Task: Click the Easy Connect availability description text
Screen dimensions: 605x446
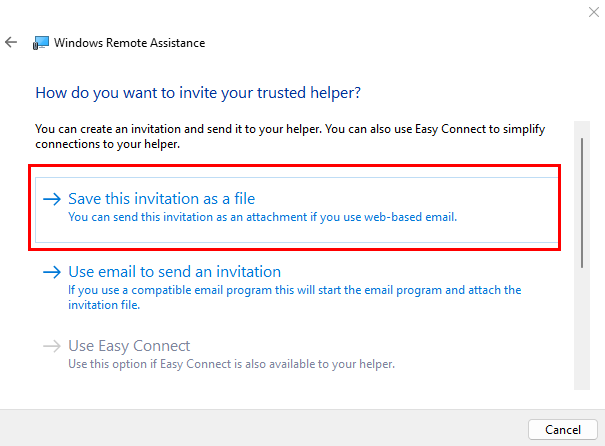Action: [x=231, y=363]
